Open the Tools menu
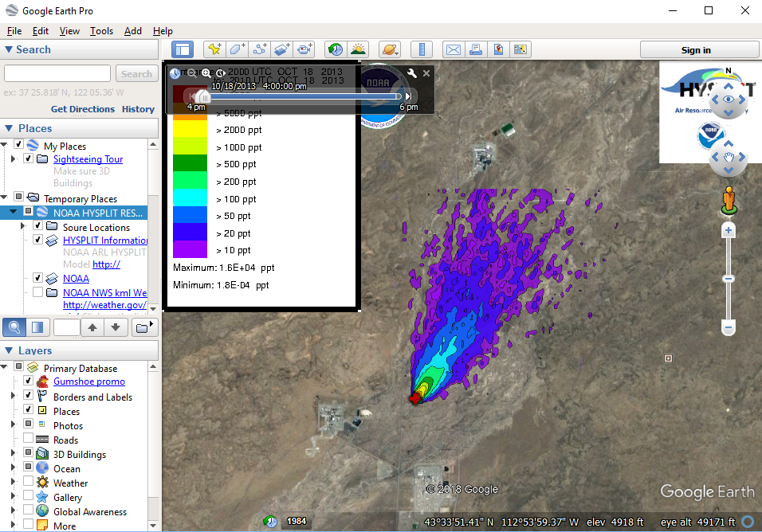Screen dimensions: 762x532 101,31
